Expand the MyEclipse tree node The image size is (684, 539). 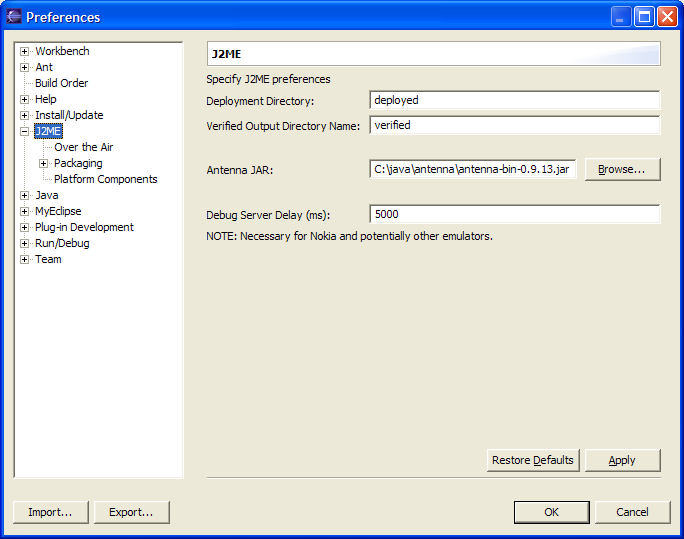tap(24, 212)
